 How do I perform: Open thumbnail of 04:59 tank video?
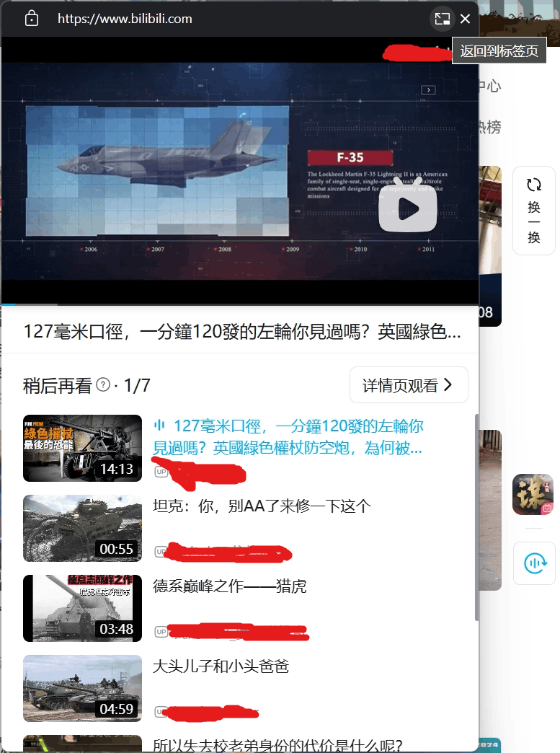tap(83, 688)
